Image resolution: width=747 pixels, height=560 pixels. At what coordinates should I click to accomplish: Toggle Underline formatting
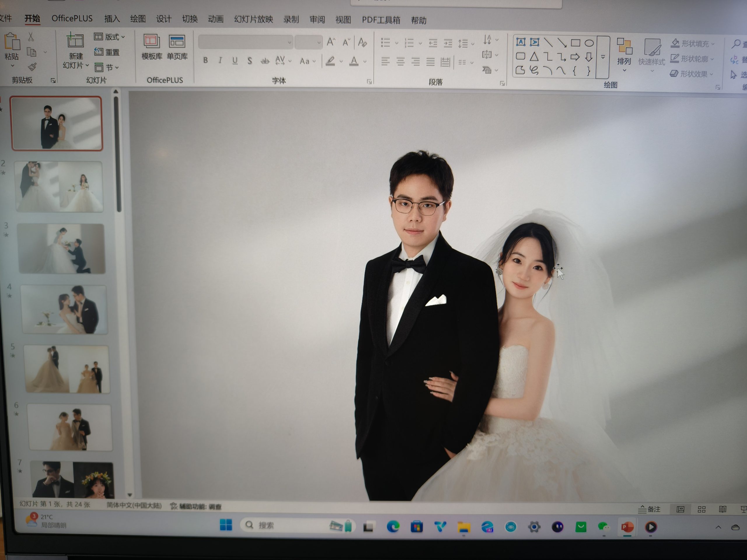pos(235,61)
